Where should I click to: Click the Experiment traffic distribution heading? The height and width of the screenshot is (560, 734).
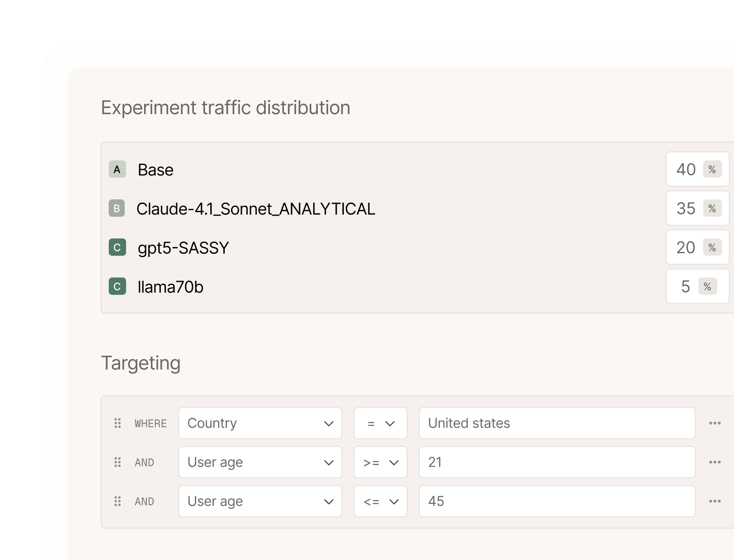click(x=226, y=108)
